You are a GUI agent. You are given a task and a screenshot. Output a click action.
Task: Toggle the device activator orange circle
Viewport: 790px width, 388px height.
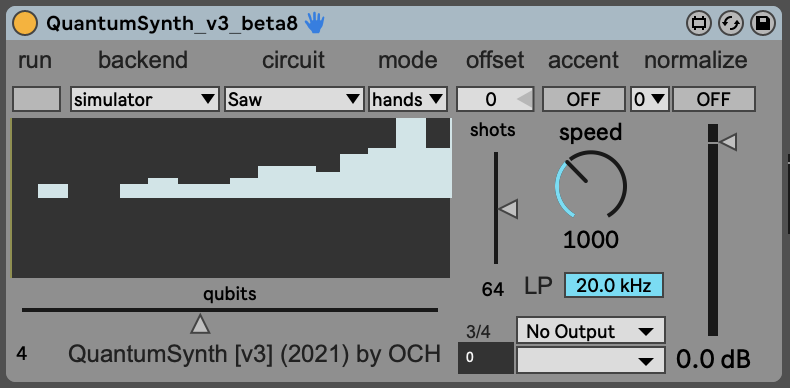(x=25, y=23)
